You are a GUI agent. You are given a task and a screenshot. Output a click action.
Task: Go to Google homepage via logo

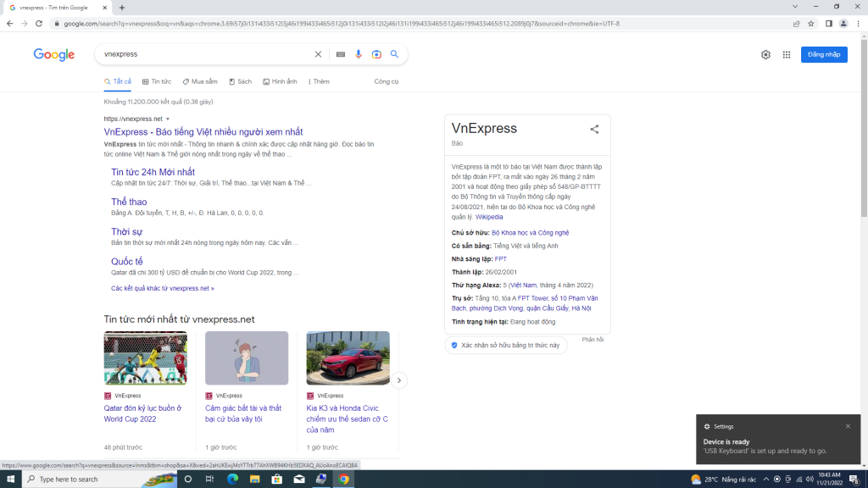pyautogui.click(x=54, y=54)
